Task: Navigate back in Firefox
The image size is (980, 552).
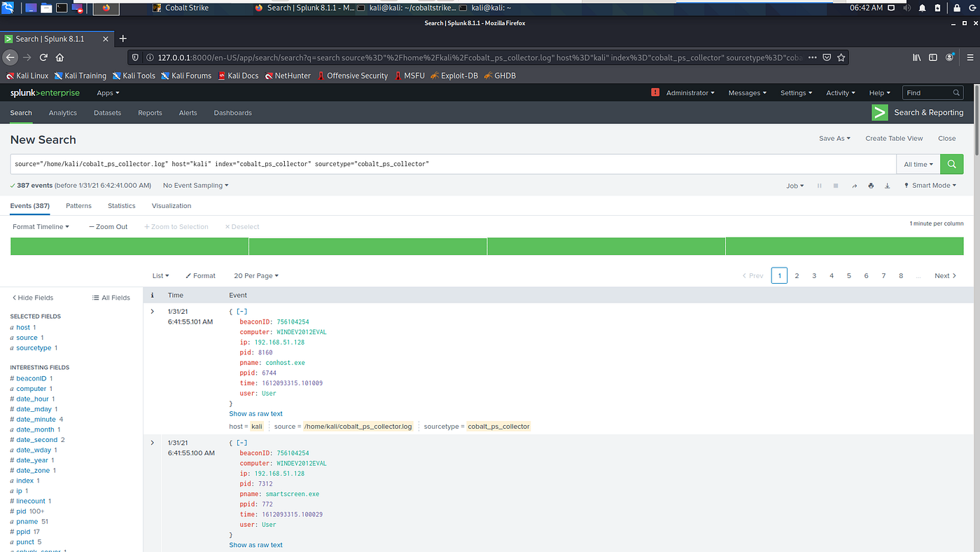Action: [x=10, y=57]
